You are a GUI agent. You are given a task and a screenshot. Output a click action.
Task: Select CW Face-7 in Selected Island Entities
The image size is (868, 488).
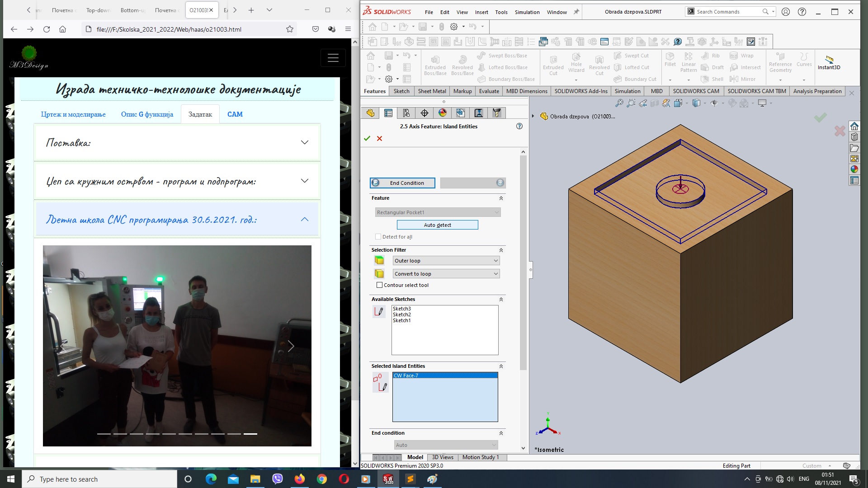445,375
